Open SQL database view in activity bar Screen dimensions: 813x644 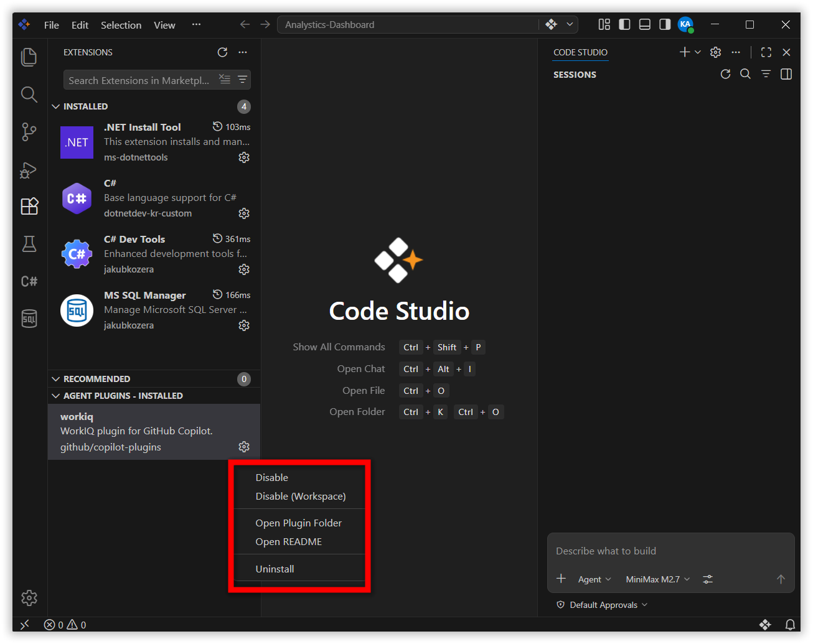coord(29,319)
